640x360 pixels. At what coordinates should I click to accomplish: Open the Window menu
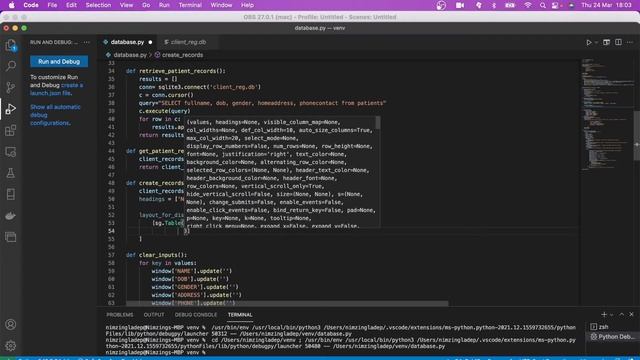click(221, 5)
